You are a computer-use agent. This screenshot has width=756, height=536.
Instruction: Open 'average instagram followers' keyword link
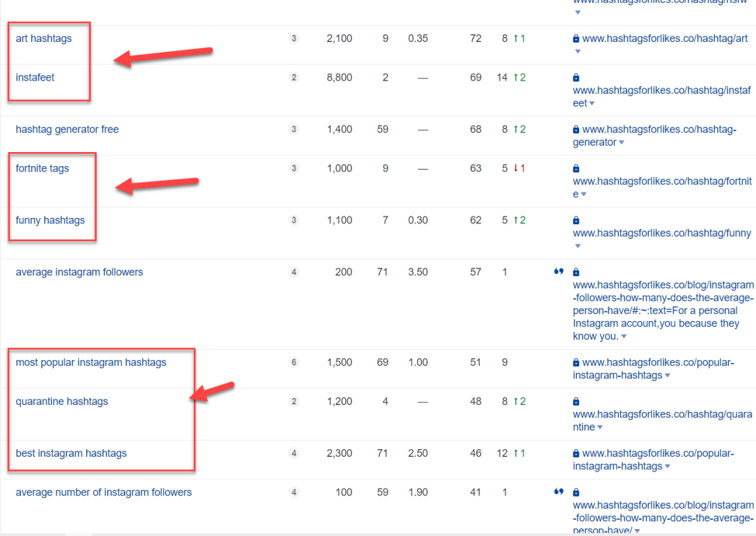coord(79,272)
